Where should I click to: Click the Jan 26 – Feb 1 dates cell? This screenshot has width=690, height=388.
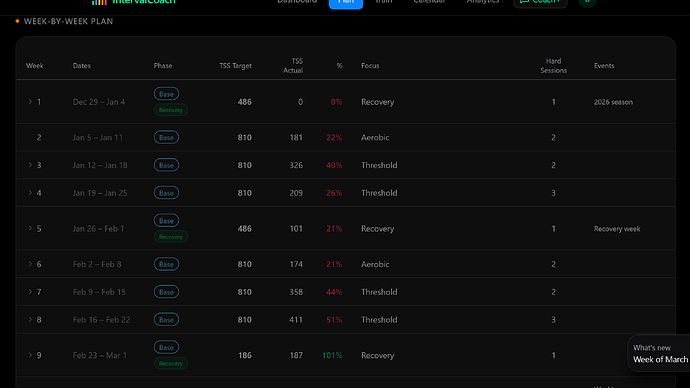pos(99,228)
